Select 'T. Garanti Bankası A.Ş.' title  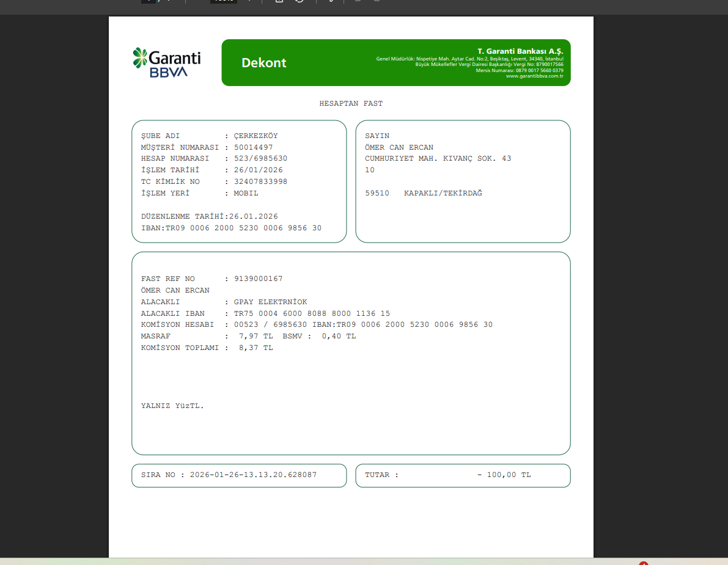tap(520, 51)
